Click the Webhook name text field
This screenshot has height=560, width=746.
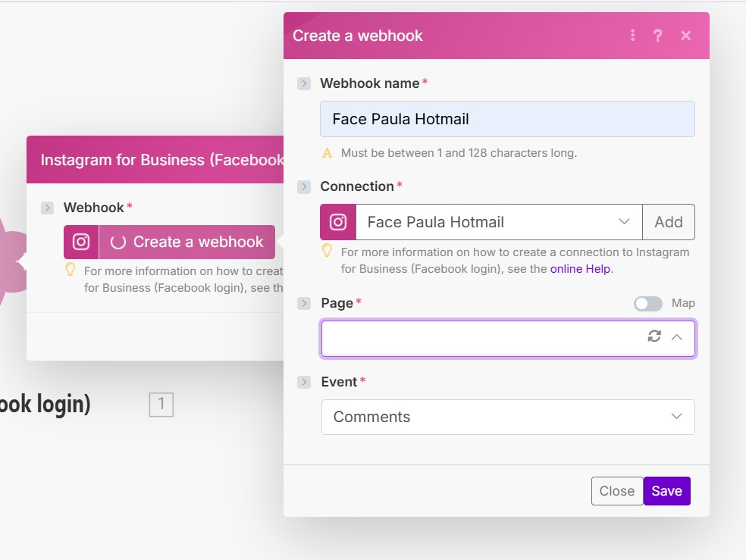click(507, 119)
